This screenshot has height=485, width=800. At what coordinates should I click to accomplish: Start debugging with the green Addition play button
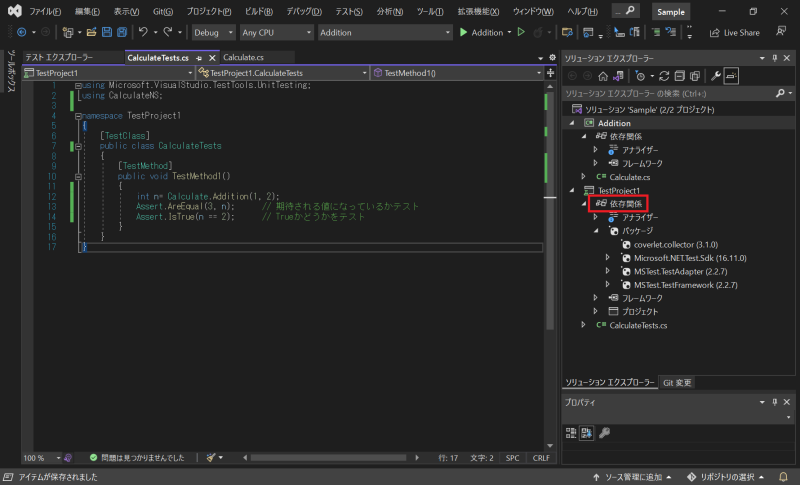tap(481, 32)
